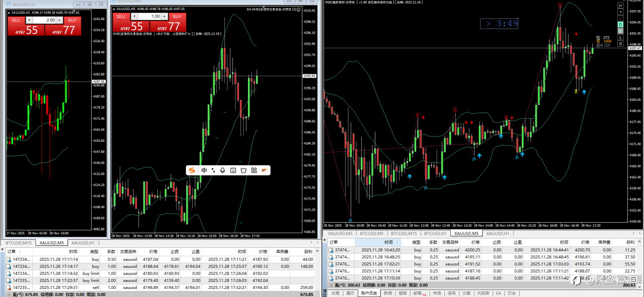Open the shirt skin icon on IME bar
Image resolution: width=644 pixels, height=297 pixels.
244,170
